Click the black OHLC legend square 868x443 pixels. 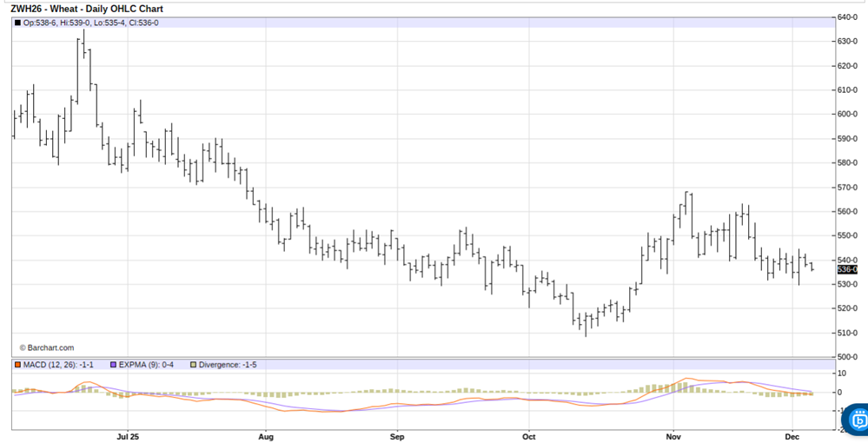[17, 23]
